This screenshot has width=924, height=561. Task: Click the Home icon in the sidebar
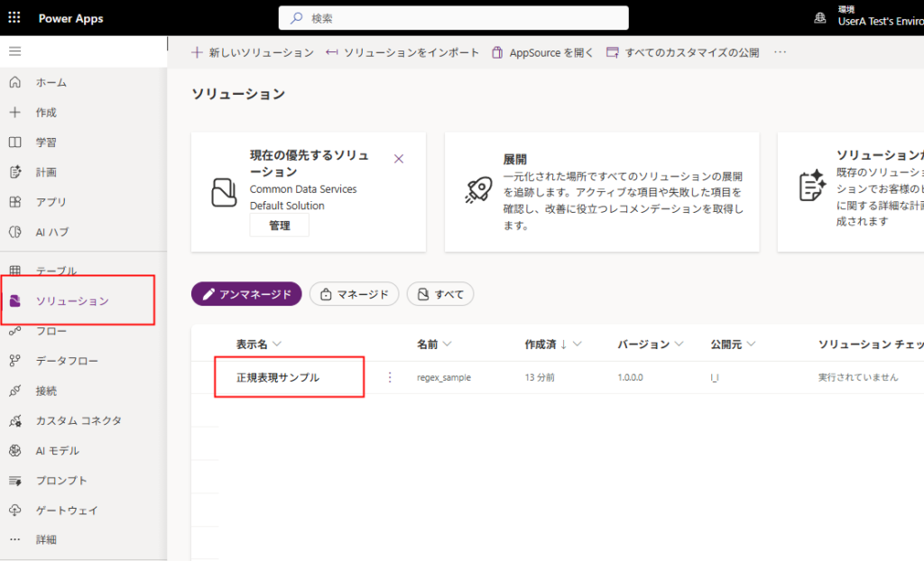point(14,82)
